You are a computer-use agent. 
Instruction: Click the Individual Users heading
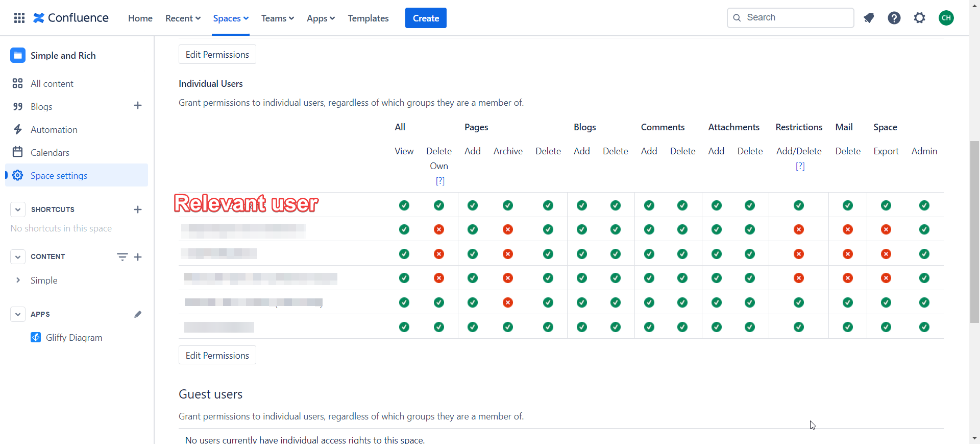(x=211, y=83)
